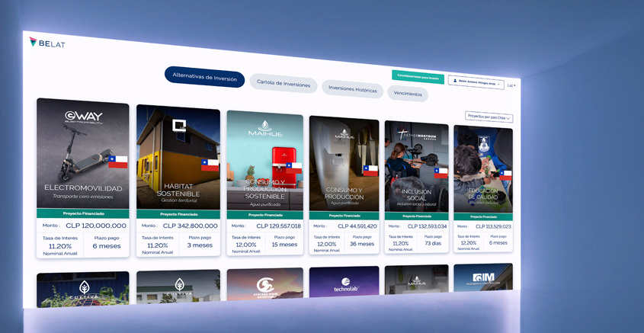Click the Maihue droplet logo on the red dispenser card
The height and width of the screenshot is (333, 644).
click(265, 128)
